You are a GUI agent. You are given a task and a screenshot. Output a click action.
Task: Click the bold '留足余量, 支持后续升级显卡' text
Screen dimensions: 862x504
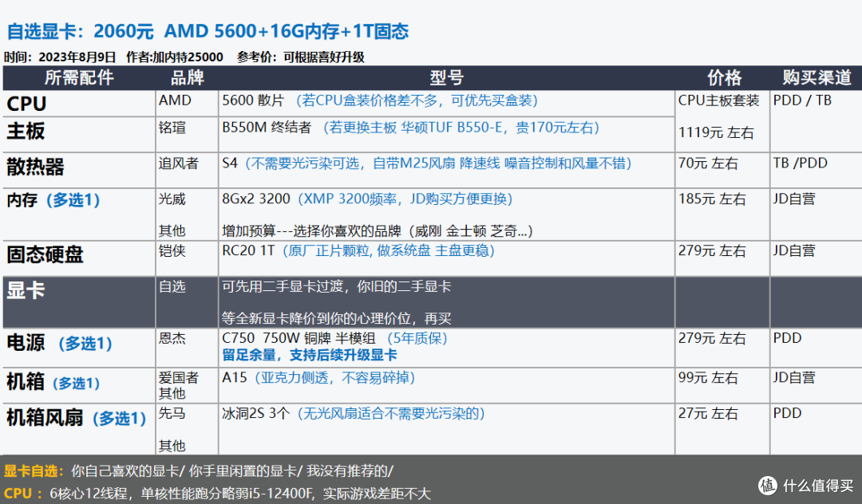click(x=310, y=355)
